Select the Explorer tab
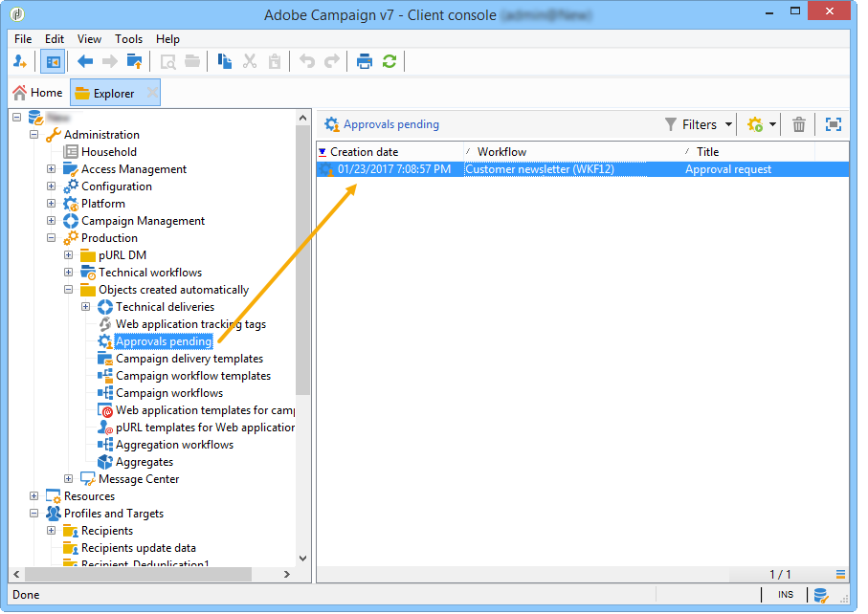Viewport: 868px width, 614px height. pyautogui.click(x=114, y=94)
